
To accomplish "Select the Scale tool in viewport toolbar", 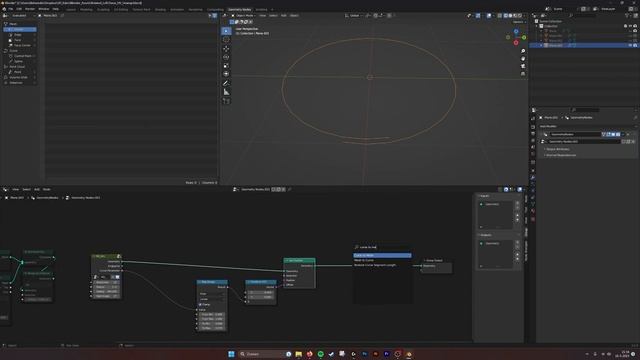I will 226,66.
